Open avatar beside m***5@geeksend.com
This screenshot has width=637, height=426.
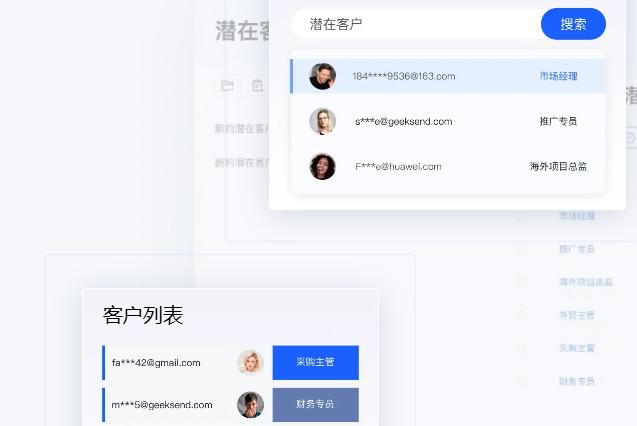coord(250,404)
